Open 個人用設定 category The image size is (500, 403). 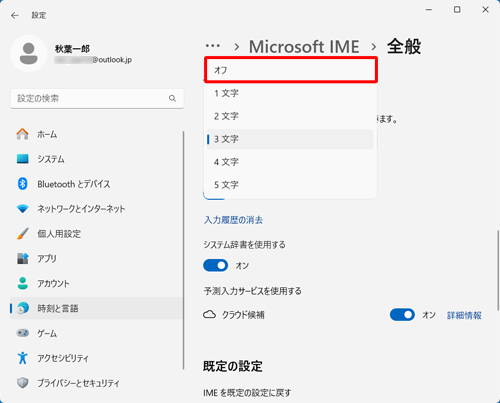[x=96, y=234]
